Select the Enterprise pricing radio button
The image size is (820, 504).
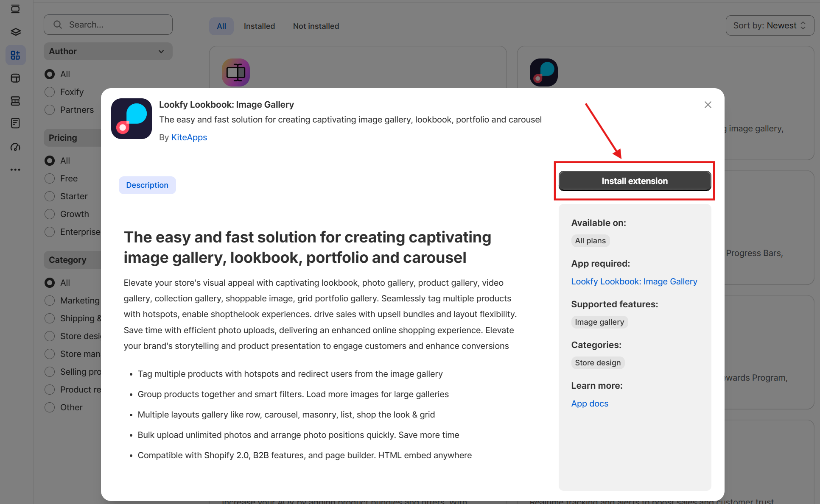pos(50,232)
